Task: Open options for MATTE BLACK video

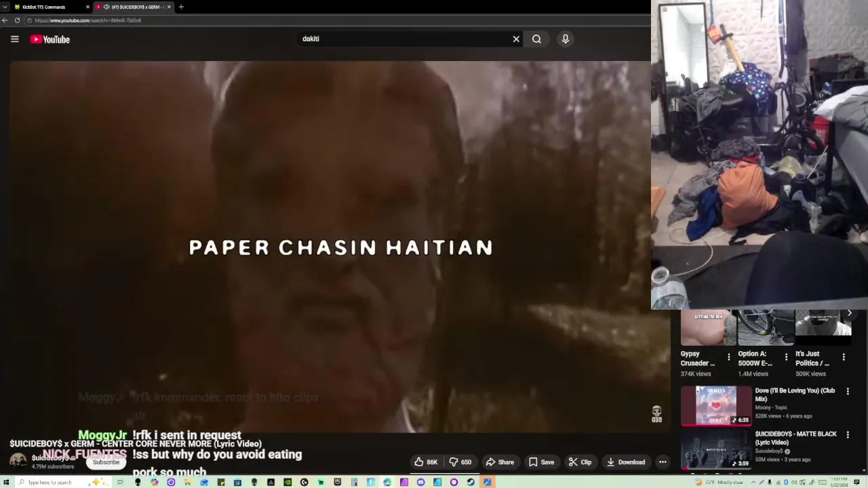Action: click(848, 434)
